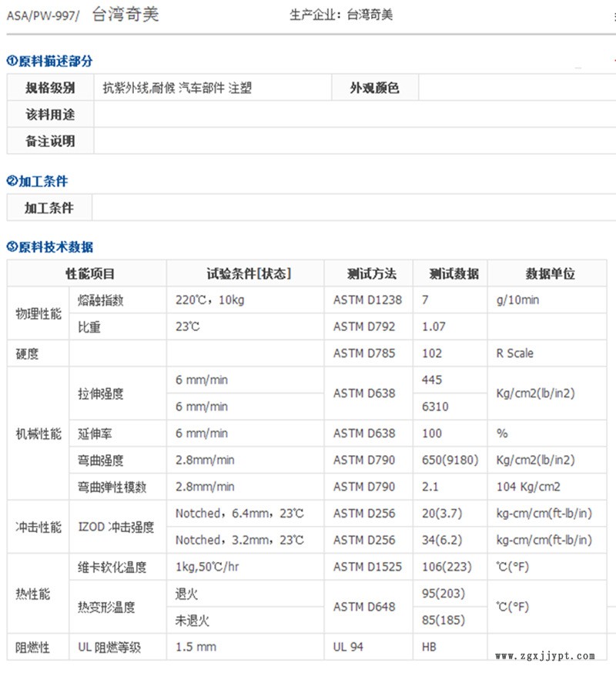Click the ASTM D1525 method cell
616x673 pixels.
(367, 567)
